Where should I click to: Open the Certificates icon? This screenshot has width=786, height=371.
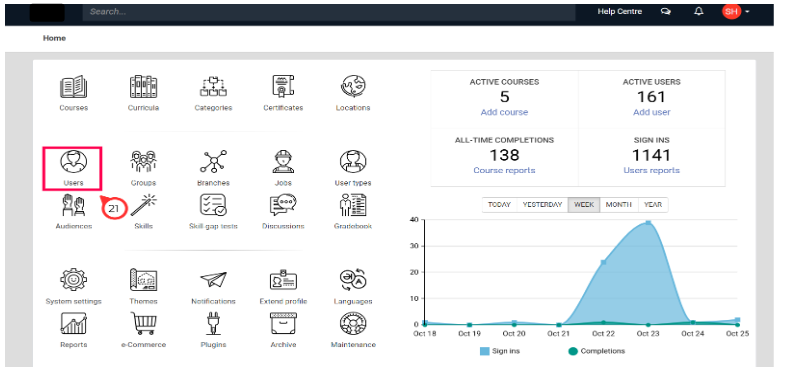283,87
